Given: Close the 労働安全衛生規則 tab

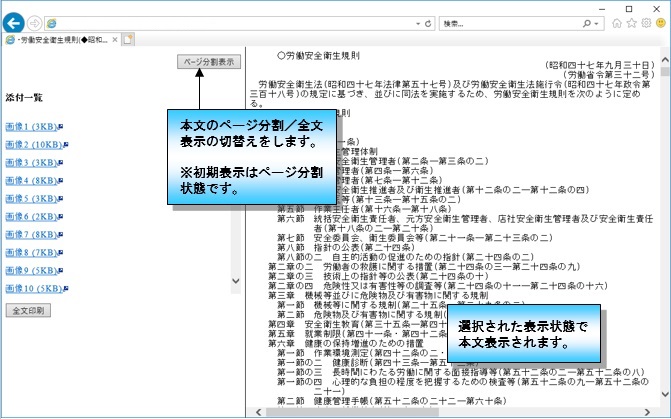Looking at the screenshot, I should pos(114,40).
